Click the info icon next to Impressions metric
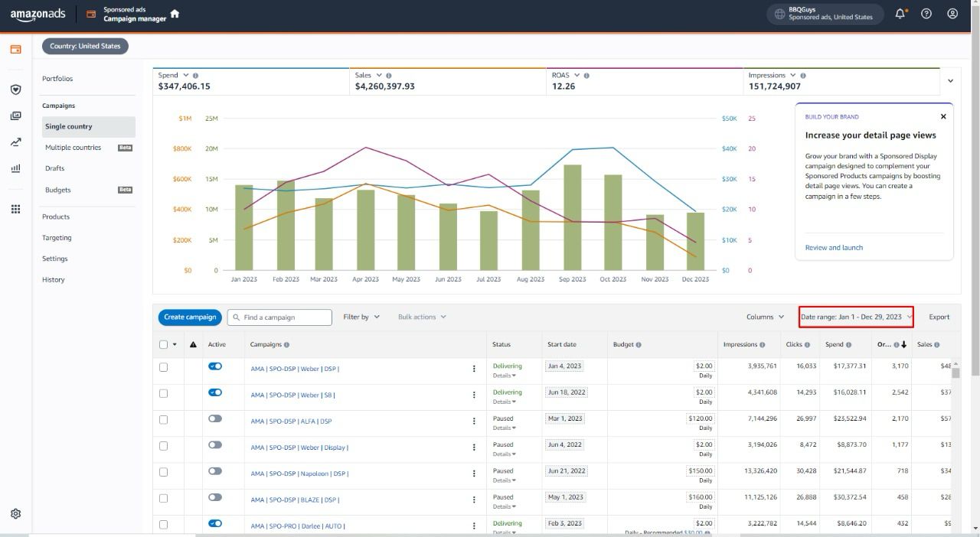This screenshot has width=980, height=537. pos(802,76)
